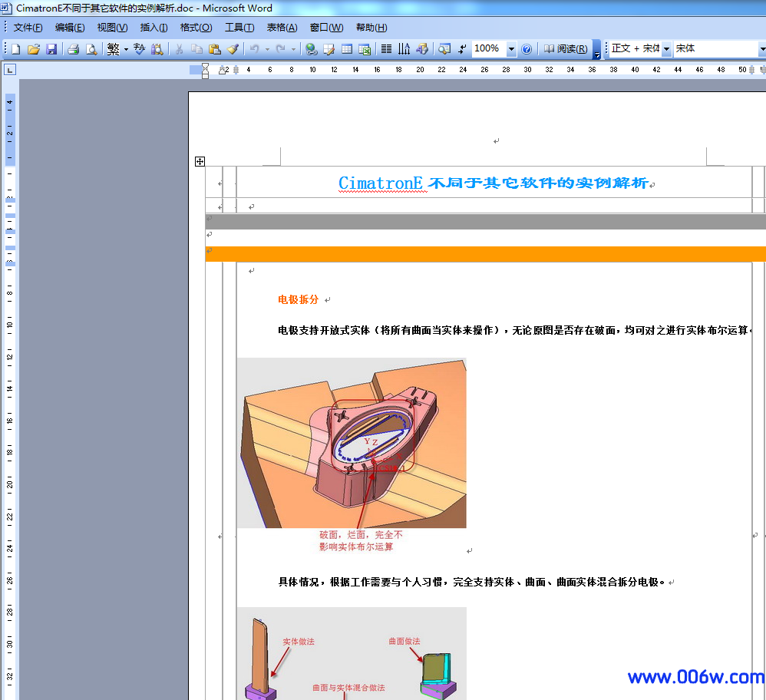Click the Redo arrow
The image size is (766, 700).
pyautogui.click(x=281, y=49)
